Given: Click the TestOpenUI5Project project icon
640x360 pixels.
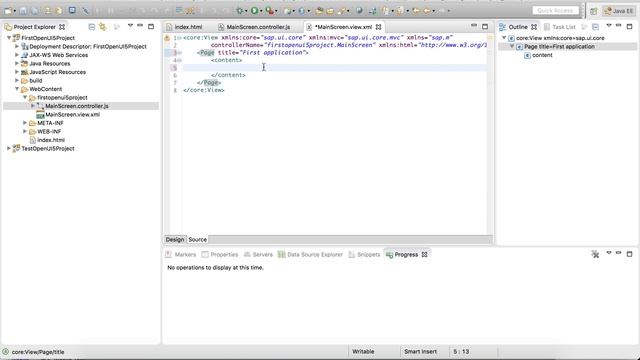Looking at the screenshot, I should (16, 149).
